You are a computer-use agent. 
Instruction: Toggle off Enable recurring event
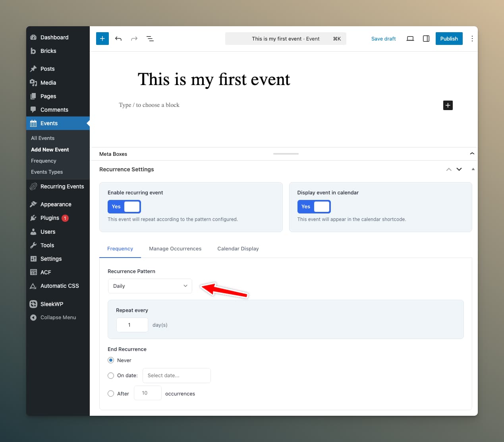pos(124,207)
